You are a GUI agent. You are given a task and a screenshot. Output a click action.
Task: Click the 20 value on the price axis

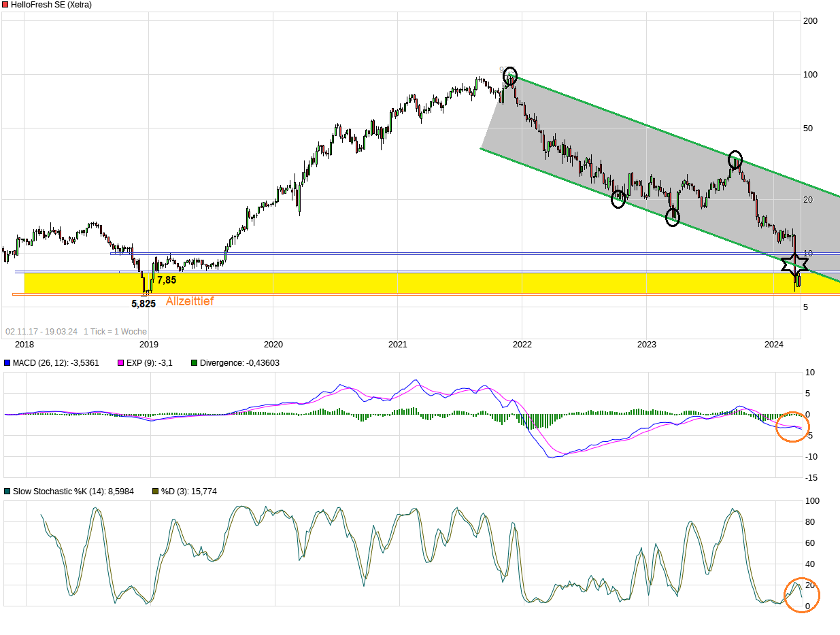coord(809,199)
